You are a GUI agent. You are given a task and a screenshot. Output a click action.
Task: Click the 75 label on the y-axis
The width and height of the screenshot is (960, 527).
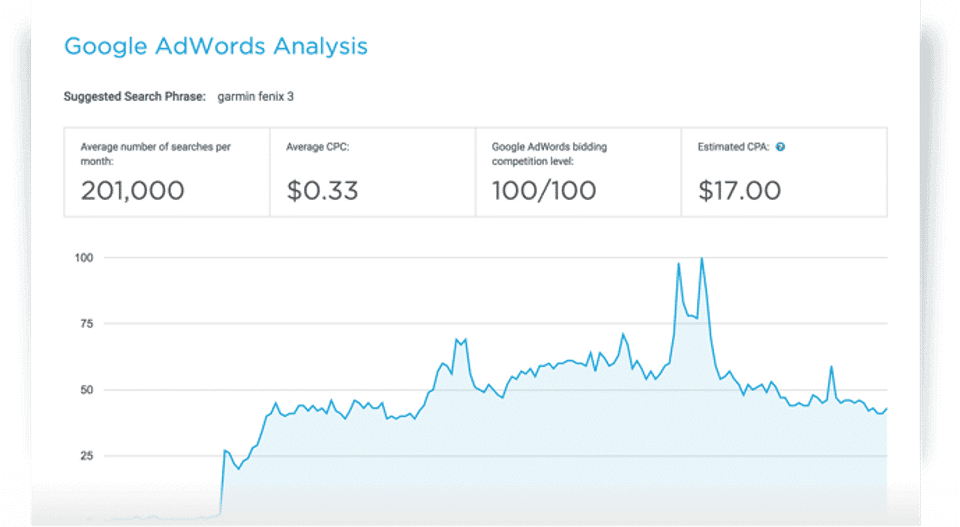pyautogui.click(x=86, y=324)
